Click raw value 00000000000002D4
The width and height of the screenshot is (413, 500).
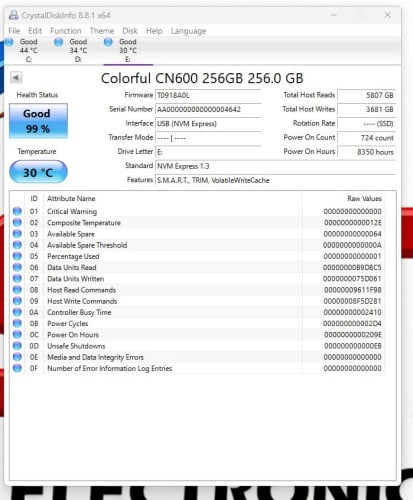(353, 323)
